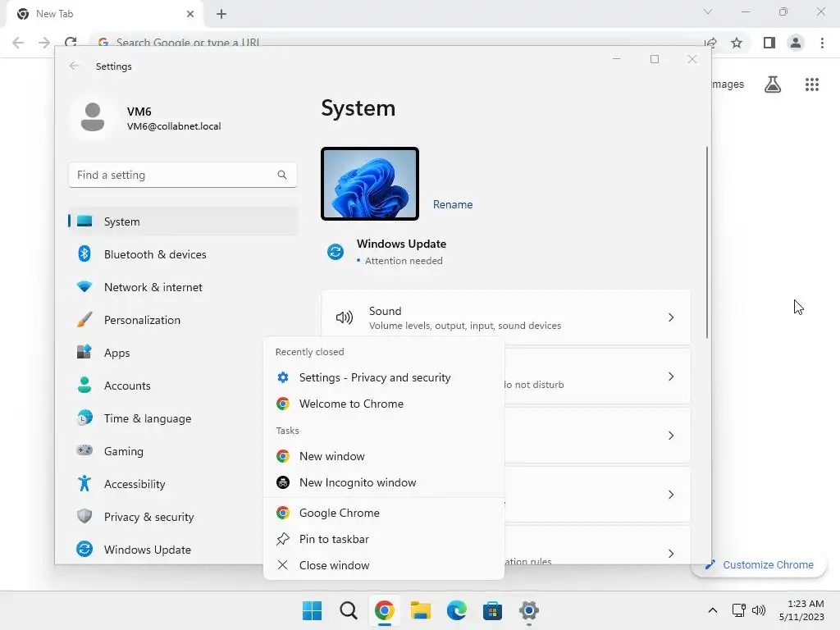The height and width of the screenshot is (630, 840).
Task: Click Customize Chrome button
Action: point(759,564)
